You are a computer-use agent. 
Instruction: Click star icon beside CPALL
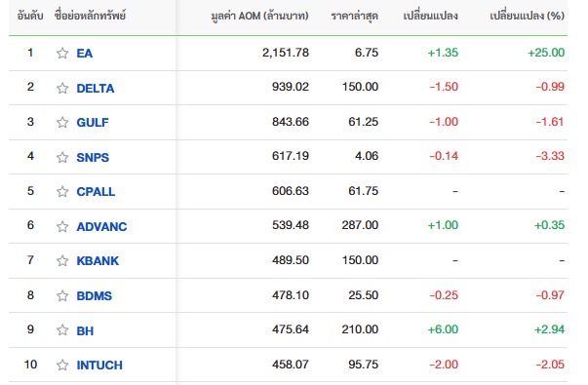click(x=62, y=192)
